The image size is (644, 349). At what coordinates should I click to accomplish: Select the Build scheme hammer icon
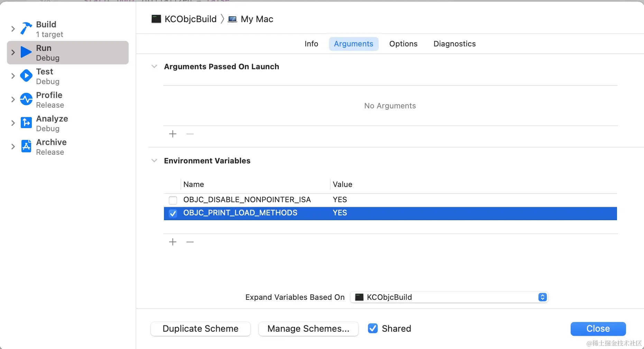(26, 29)
